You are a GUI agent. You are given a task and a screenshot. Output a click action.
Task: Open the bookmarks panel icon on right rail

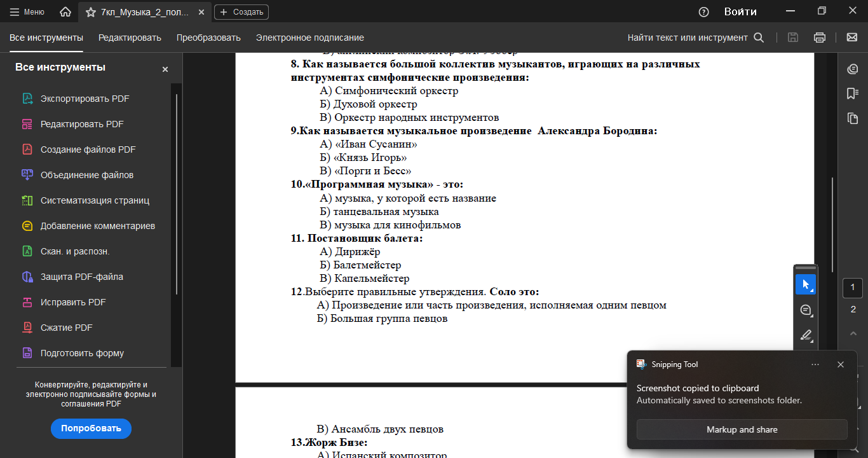(852, 94)
